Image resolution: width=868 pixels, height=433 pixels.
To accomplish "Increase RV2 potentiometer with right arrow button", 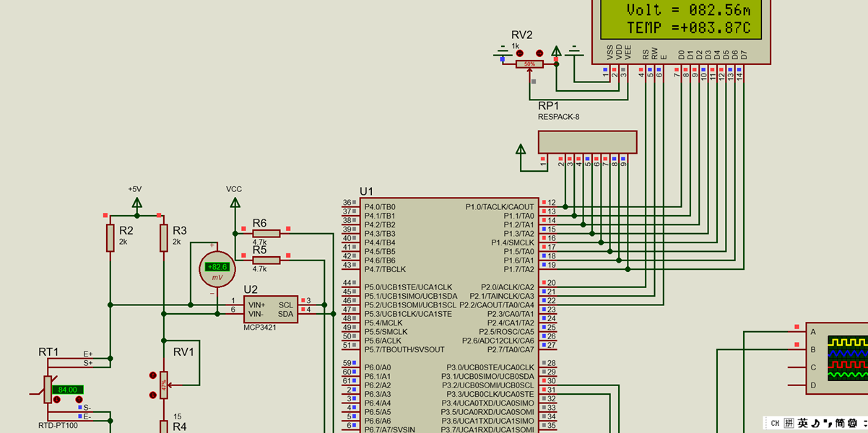I will pos(539,53).
